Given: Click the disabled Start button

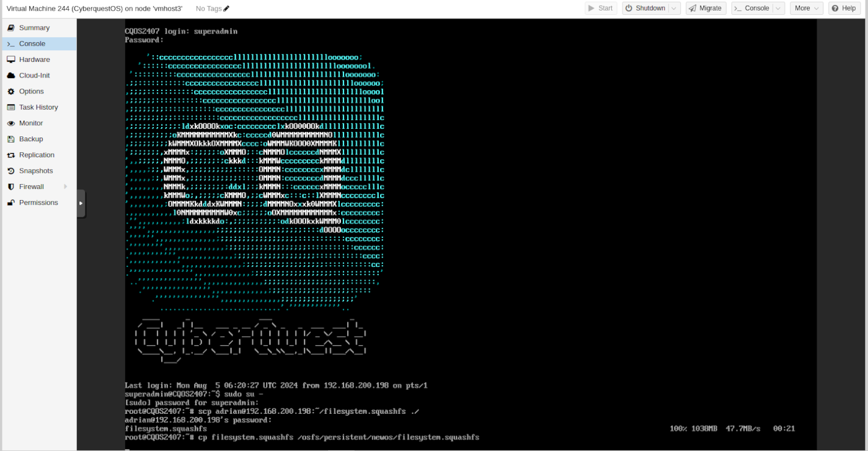Looking at the screenshot, I should click(601, 8).
